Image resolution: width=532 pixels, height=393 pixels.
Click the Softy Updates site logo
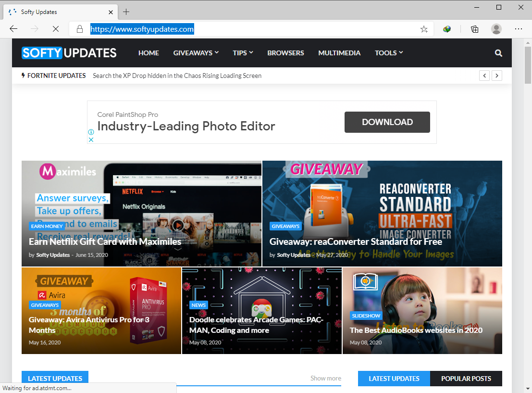coord(69,53)
